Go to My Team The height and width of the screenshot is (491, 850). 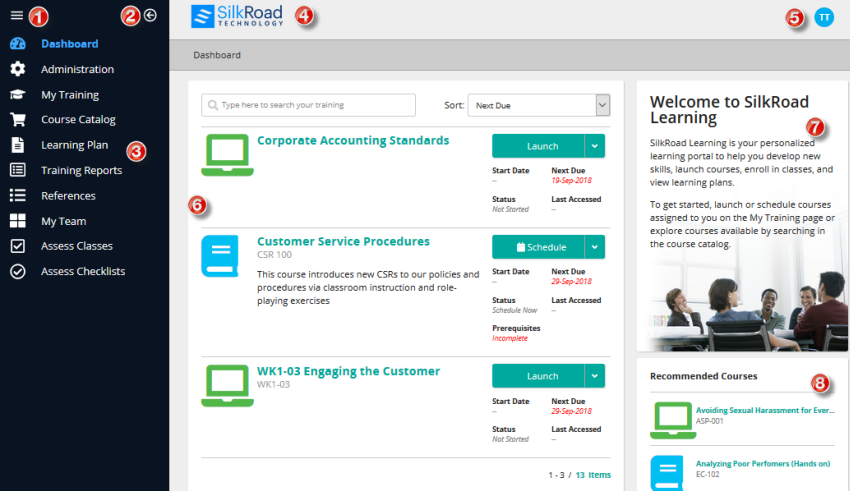coord(63,221)
